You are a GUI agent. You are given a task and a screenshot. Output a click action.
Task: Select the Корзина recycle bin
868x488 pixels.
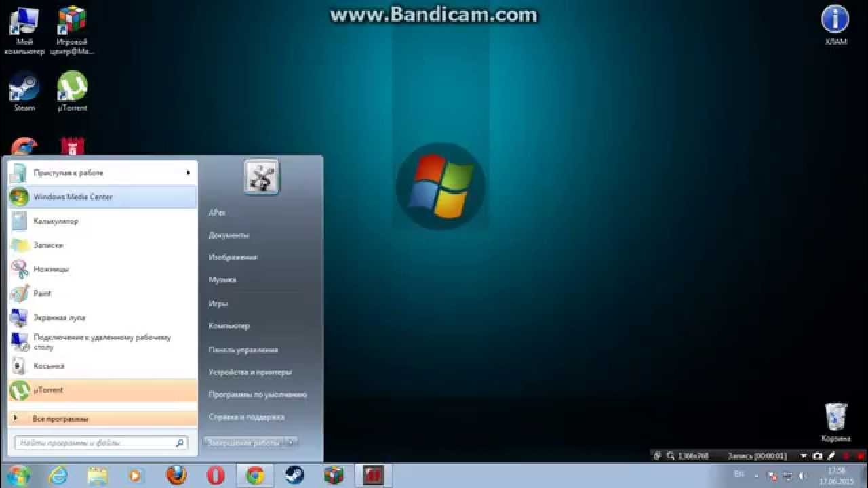[835, 422]
